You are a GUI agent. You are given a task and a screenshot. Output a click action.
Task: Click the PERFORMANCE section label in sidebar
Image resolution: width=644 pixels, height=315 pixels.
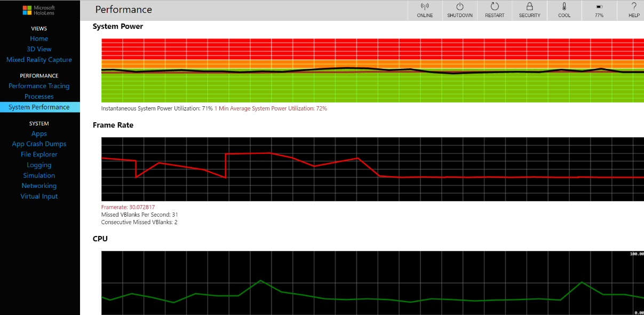click(x=39, y=76)
